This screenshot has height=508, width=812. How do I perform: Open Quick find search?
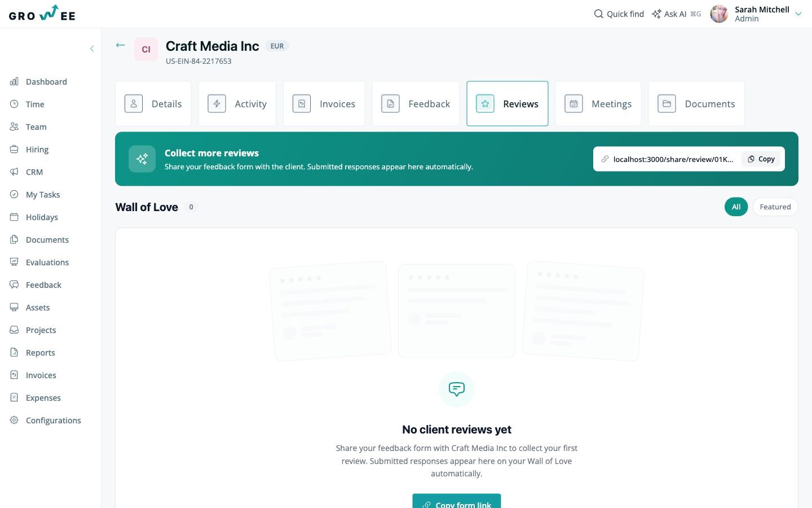[x=619, y=14]
